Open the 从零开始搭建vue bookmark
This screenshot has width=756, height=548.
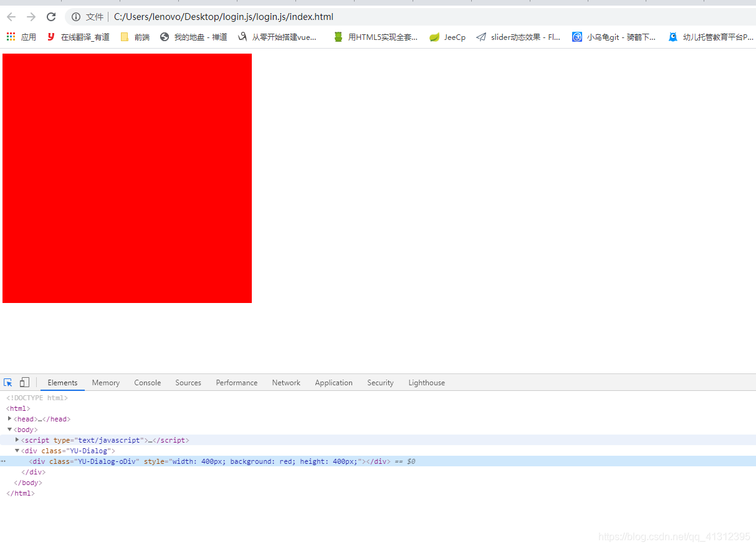[277, 37]
